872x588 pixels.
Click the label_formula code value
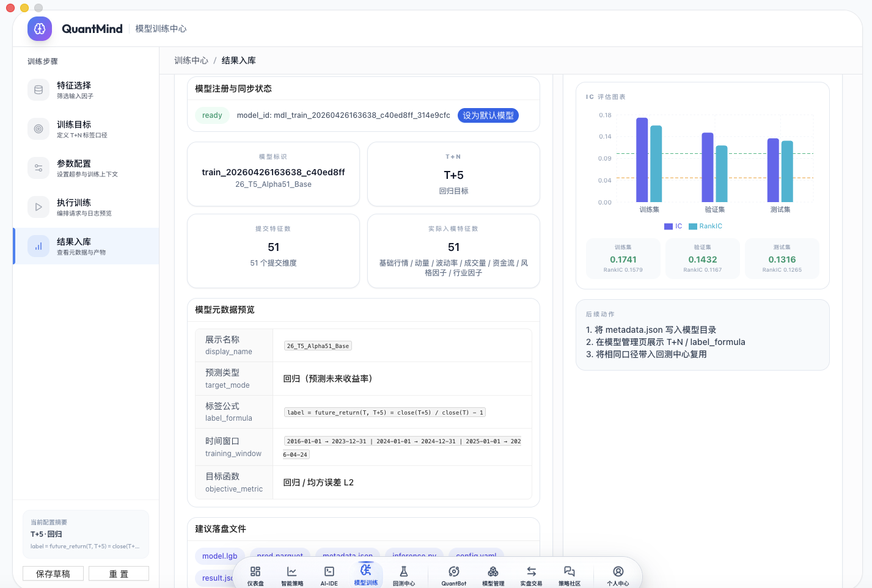[x=385, y=413]
